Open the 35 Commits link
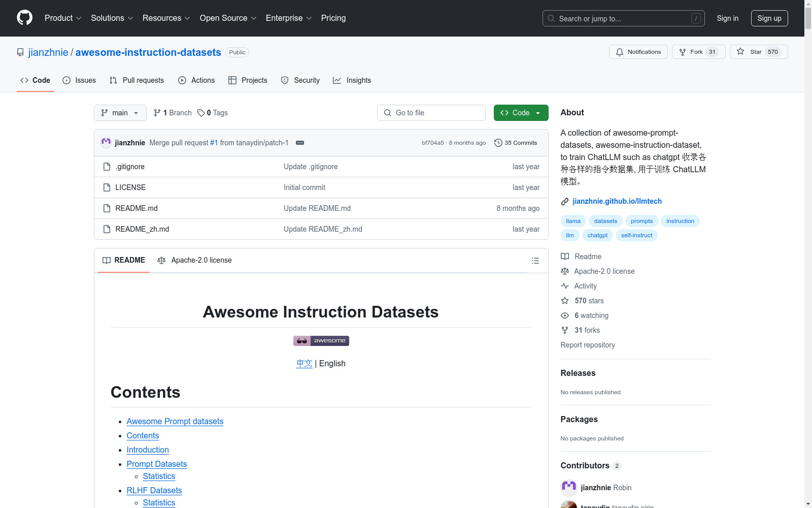The width and height of the screenshot is (812, 508). 516,143
